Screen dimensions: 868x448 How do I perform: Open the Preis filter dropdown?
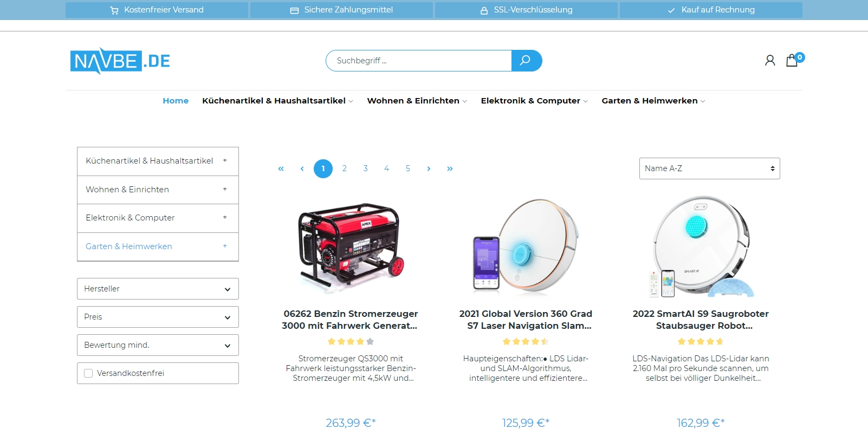coord(158,317)
